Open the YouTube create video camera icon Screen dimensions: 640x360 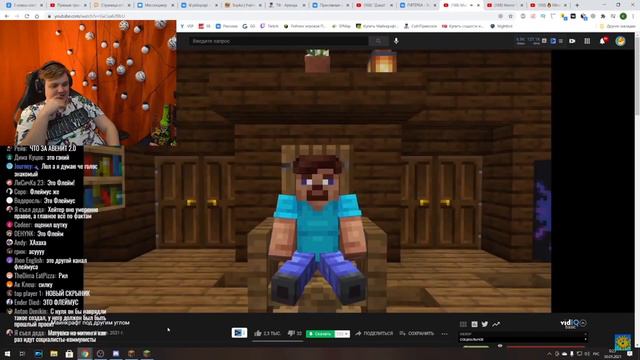point(572,41)
